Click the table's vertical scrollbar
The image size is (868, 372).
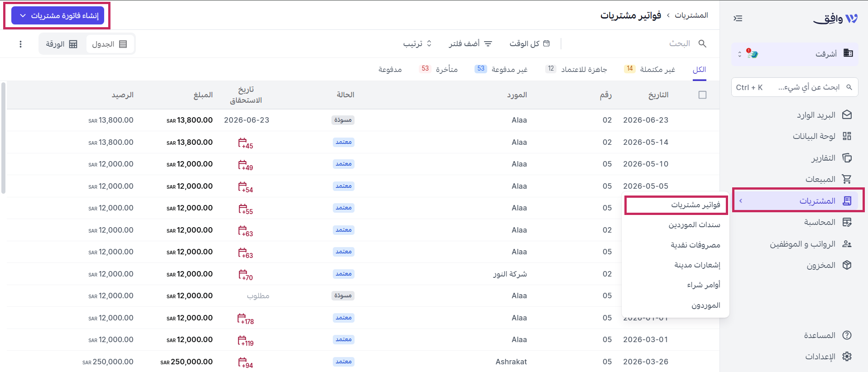click(x=3, y=138)
